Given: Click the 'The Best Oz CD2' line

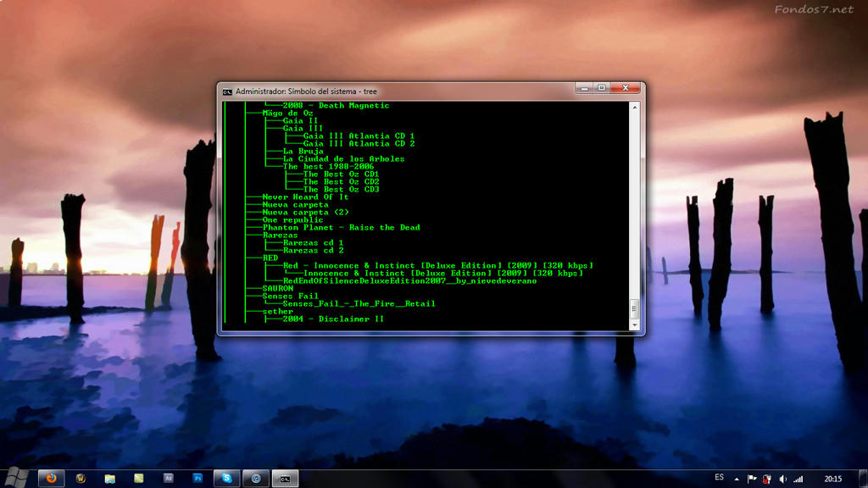Looking at the screenshot, I should tap(341, 182).
